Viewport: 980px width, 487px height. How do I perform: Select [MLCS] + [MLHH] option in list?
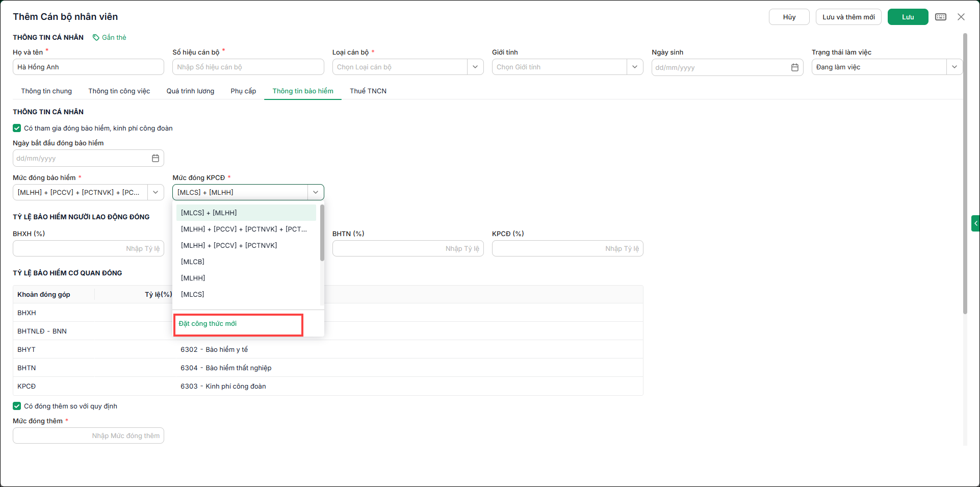coord(246,213)
